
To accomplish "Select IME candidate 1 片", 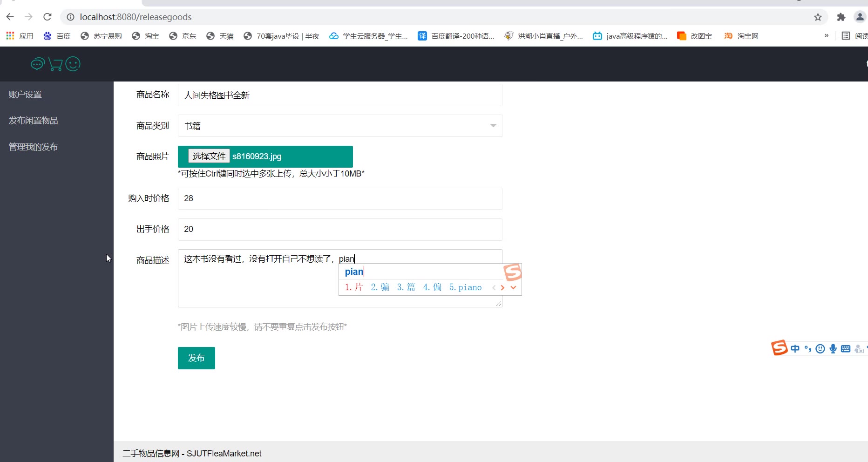I will 354,287.
